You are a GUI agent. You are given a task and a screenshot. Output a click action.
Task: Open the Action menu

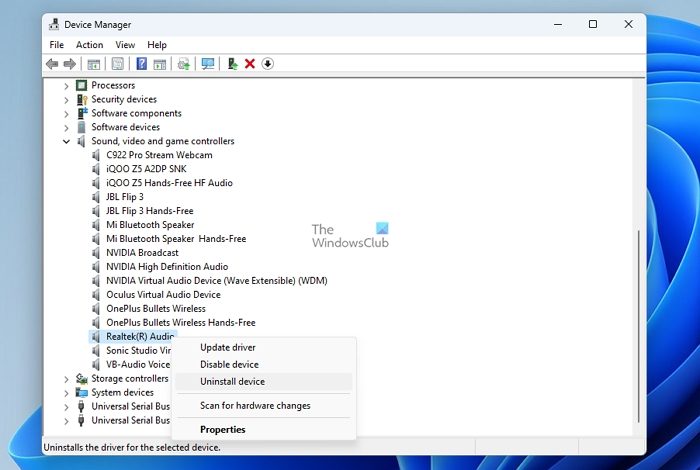click(x=89, y=45)
